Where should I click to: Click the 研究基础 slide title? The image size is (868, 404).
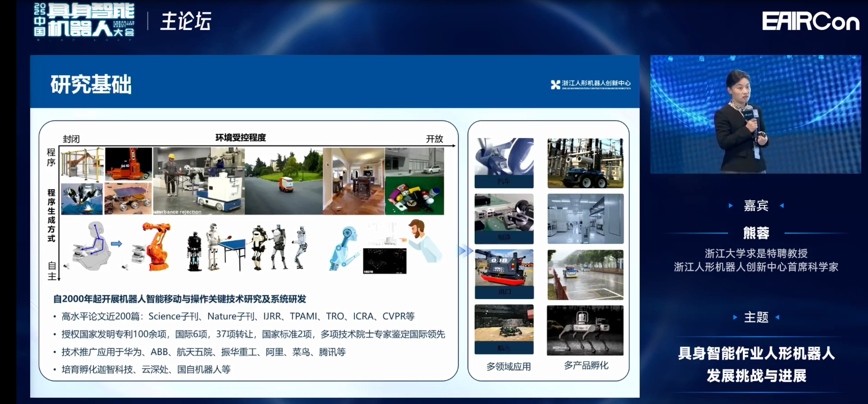[x=91, y=84]
